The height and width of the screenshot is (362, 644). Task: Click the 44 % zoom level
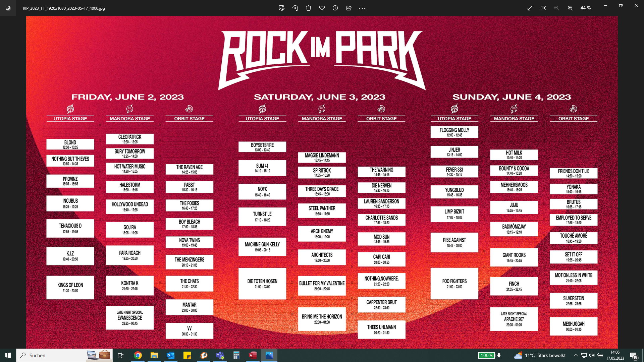pos(585,8)
